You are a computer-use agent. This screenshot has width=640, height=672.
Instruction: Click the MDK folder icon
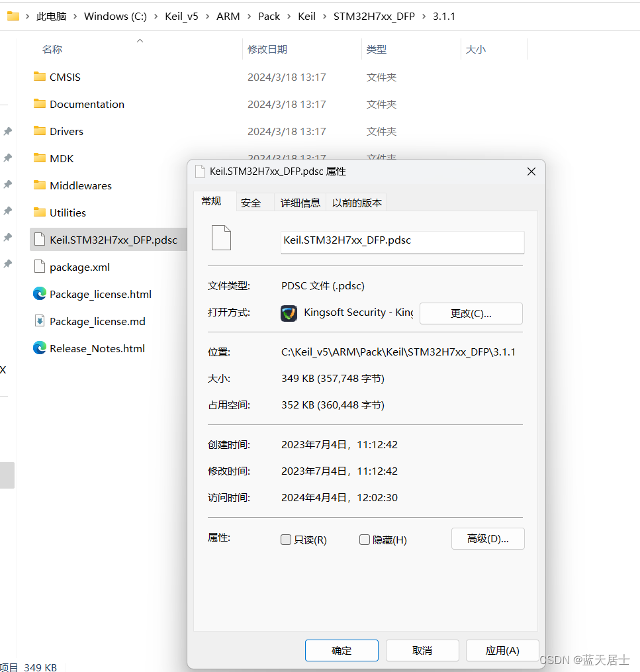point(40,158)
